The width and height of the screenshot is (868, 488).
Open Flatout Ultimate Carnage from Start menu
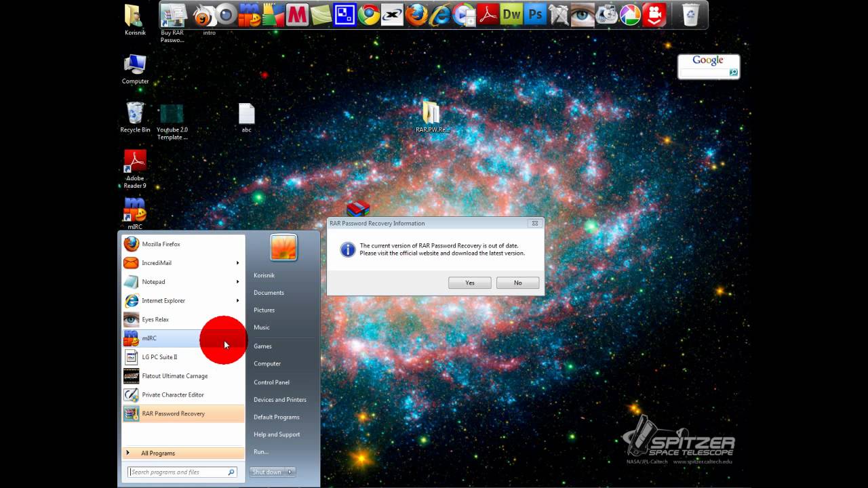click(183, 376)
